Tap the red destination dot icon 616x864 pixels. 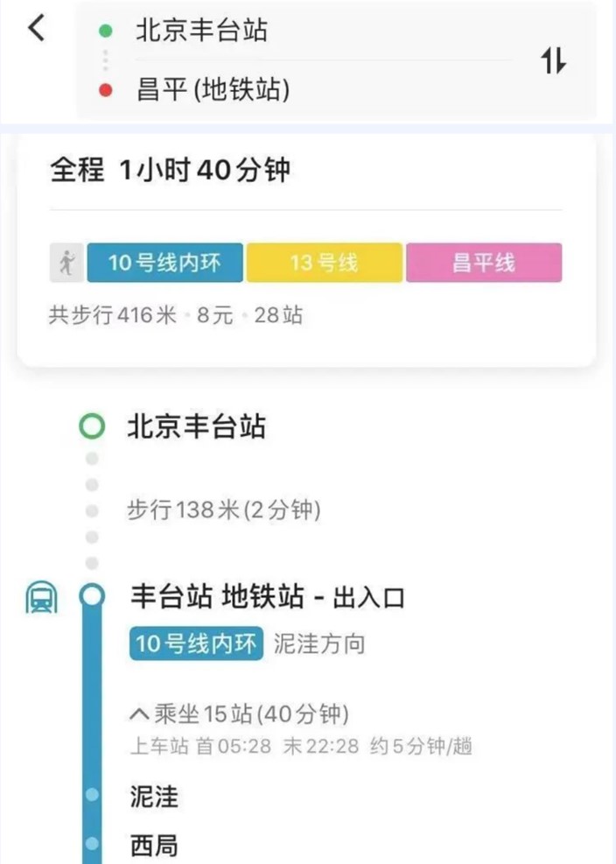(x=106, y=89)
